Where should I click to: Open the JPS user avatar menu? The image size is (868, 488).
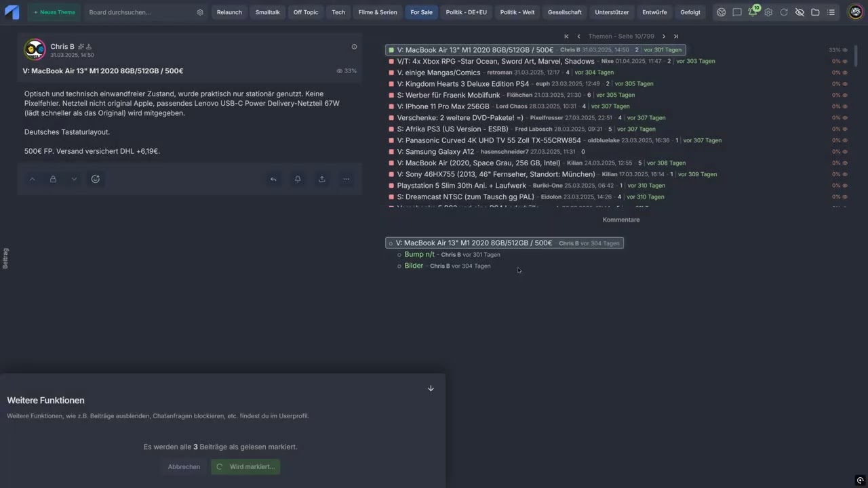click(855, 12)
